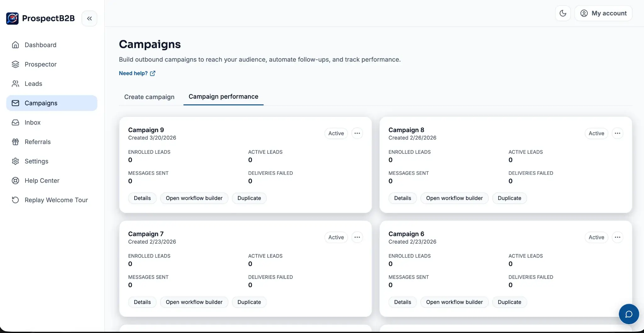Duplicate Campaign 7
The width and height of the screenshot is (644, 333).
[249, 302]
